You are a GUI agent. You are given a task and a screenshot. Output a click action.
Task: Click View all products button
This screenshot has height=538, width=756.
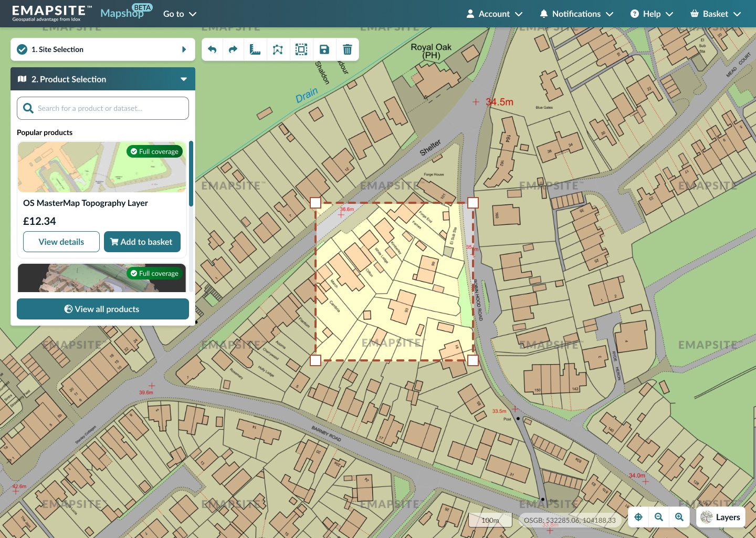103,309
